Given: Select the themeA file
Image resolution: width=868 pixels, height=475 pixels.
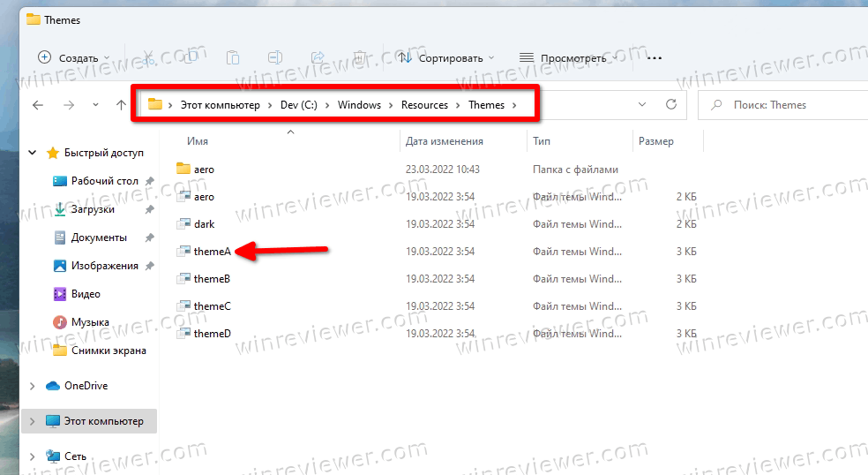Looking at the screenshot, I should (204, 251).
